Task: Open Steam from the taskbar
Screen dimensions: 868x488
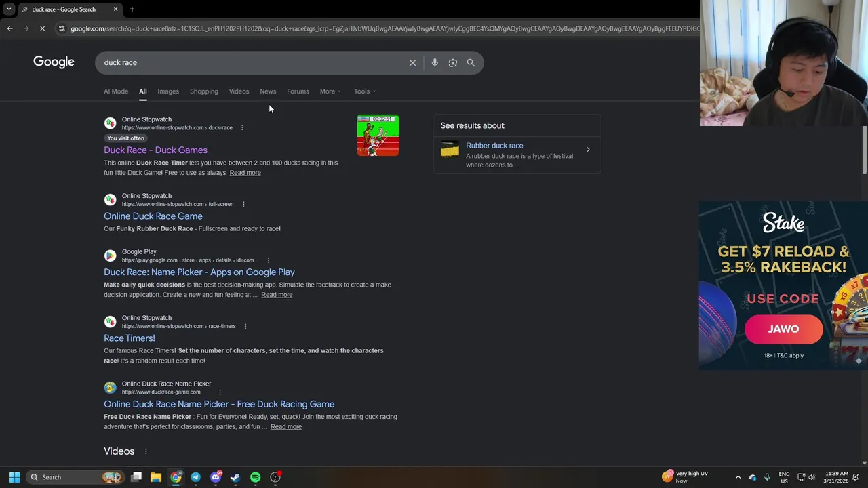Action: tap(235, 477)
